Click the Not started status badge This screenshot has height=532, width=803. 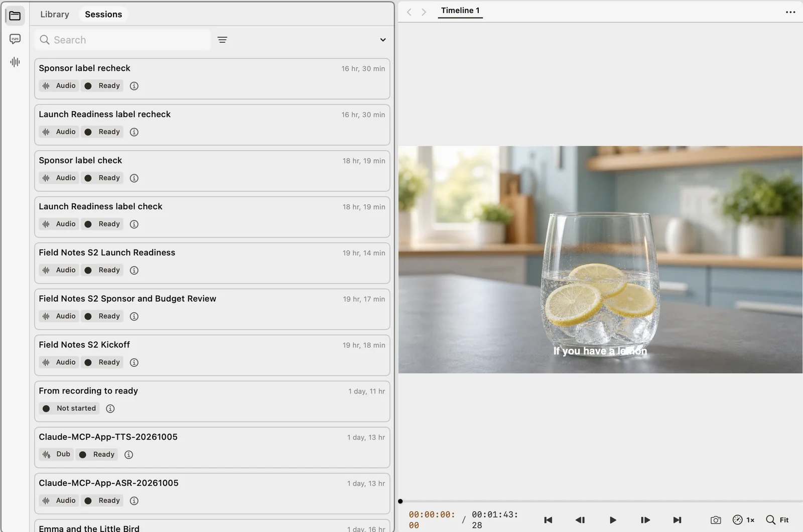coord(69,409)
